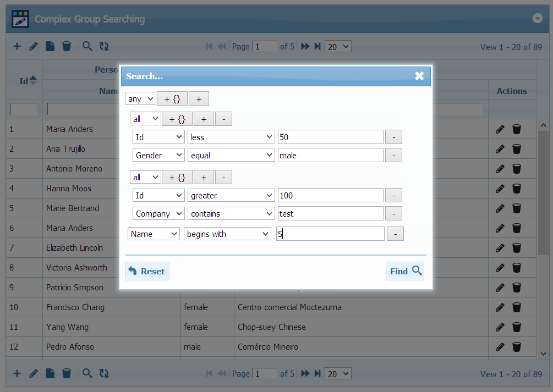Click the Reset button in search dialog
The width and height of the screenshot is (553, 392).
point(147,271)
